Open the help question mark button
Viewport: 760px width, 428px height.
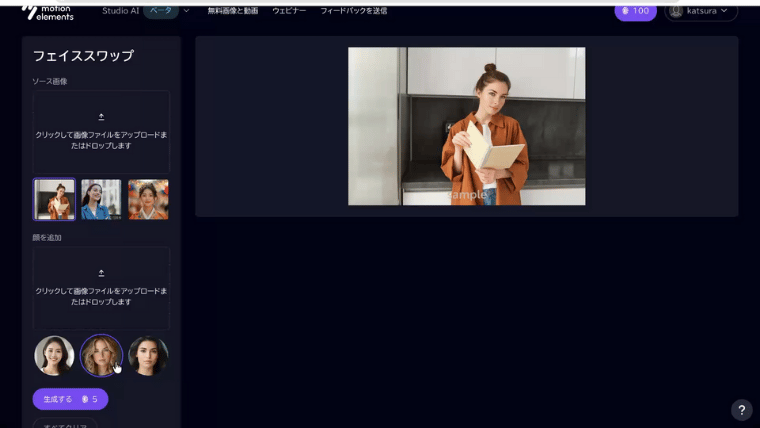(741, 410)
